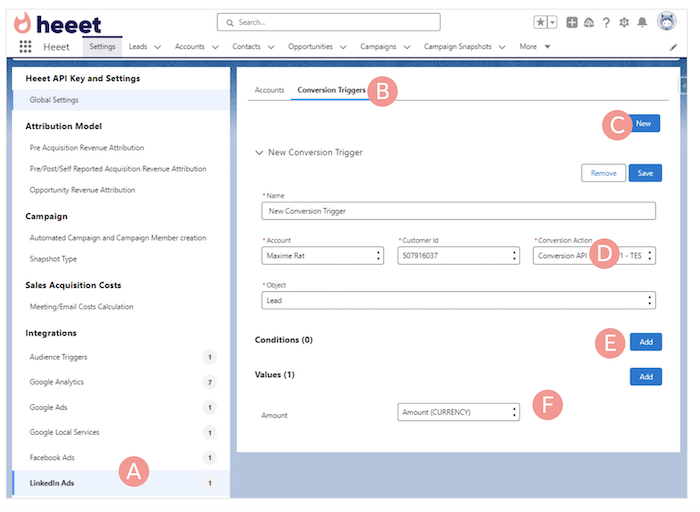
Task: Open Snapshot Type setting
Action: point(53,259)
